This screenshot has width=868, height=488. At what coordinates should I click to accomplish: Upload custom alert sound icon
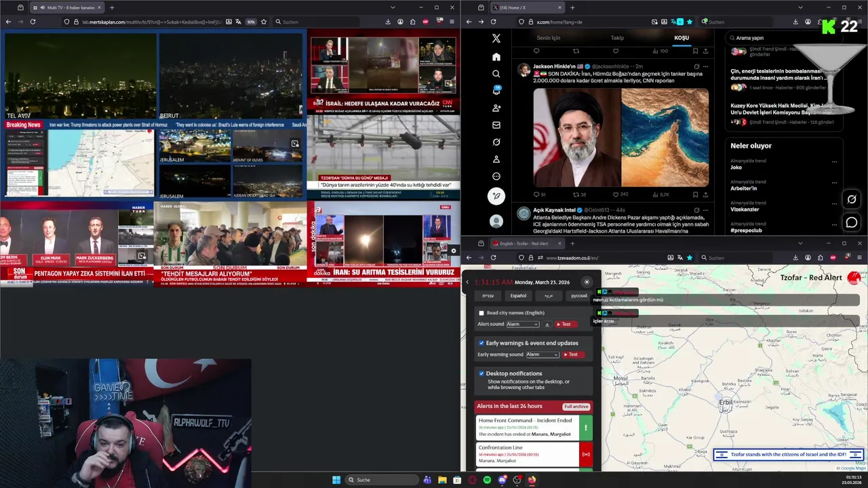tap(547, 324)
